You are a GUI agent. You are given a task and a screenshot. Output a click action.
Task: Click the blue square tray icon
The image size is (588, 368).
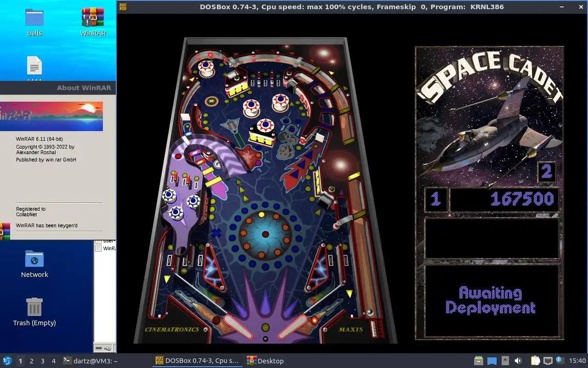[492, 361]
